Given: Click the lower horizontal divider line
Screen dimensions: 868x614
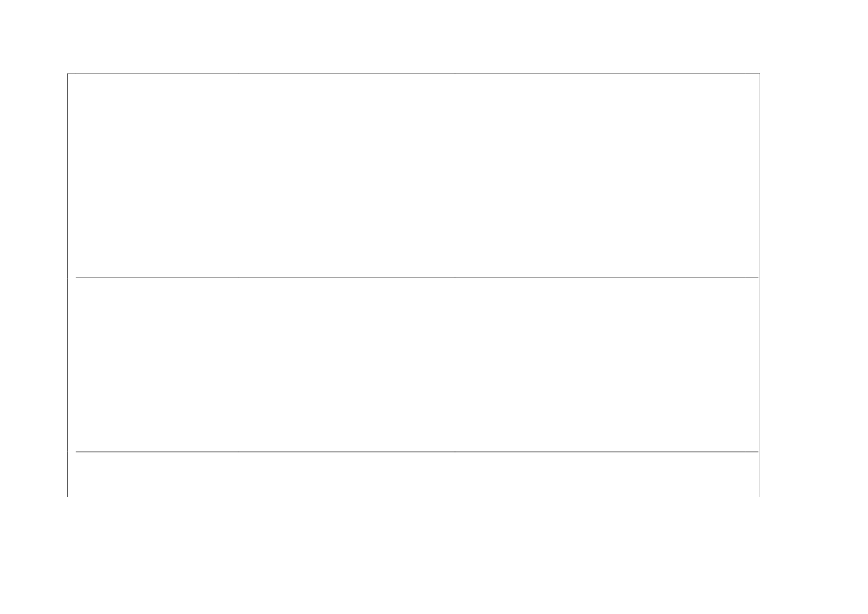Looking at the screenshot, I should [x=413, y=451].
